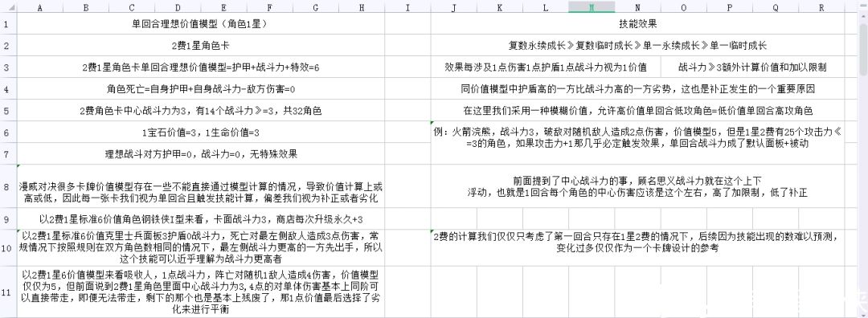The width and height of the screenshot is (868, 318).
Task: Click the 技能效果 header cell
Action: [637, 24]
